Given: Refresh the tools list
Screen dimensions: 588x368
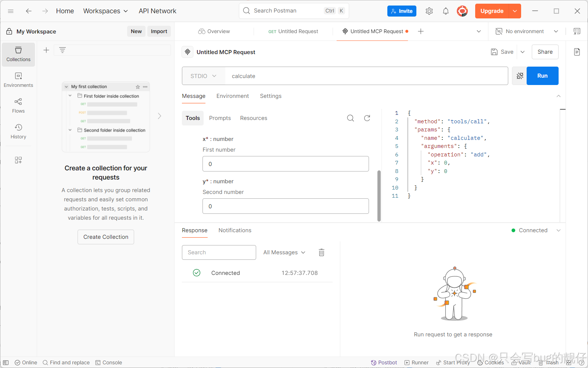Looking at the screenshot, I should [367, 118].
